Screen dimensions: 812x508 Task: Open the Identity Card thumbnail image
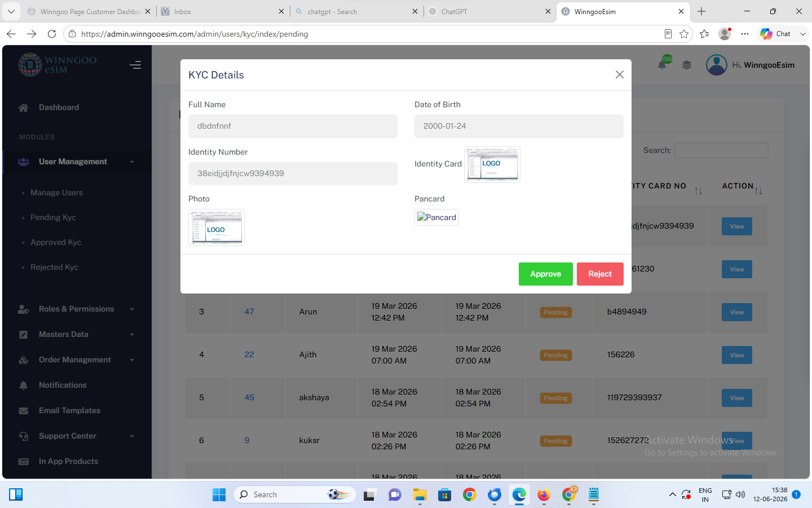492,164
